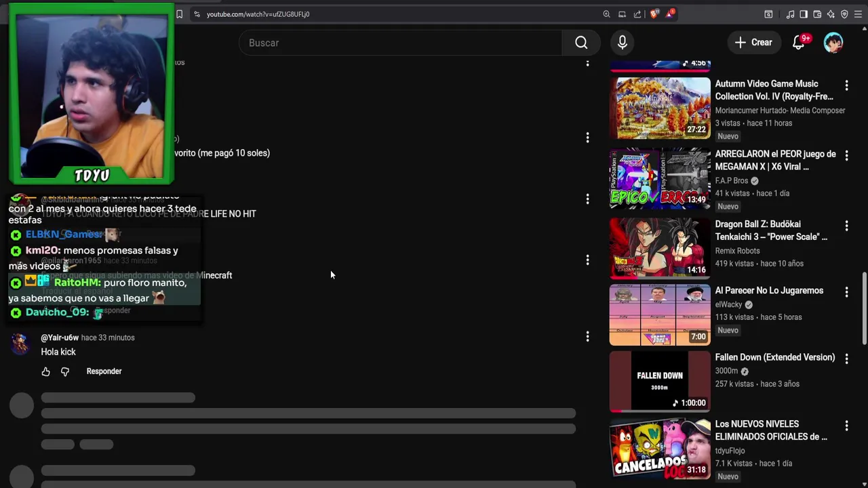The height and width of the screenshot is (488, 868).
Task: Click the share icon in address bar
Action: [637, 14]
